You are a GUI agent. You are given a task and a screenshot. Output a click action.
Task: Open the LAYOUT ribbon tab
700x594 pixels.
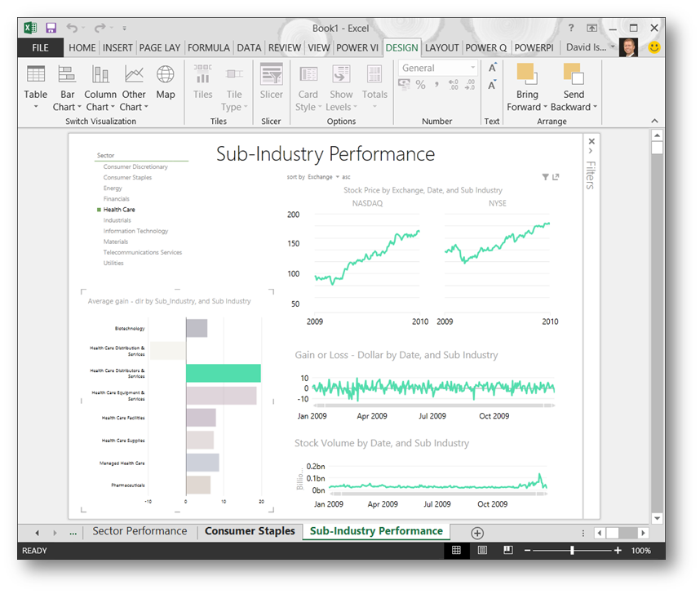(x=441, y=48)
